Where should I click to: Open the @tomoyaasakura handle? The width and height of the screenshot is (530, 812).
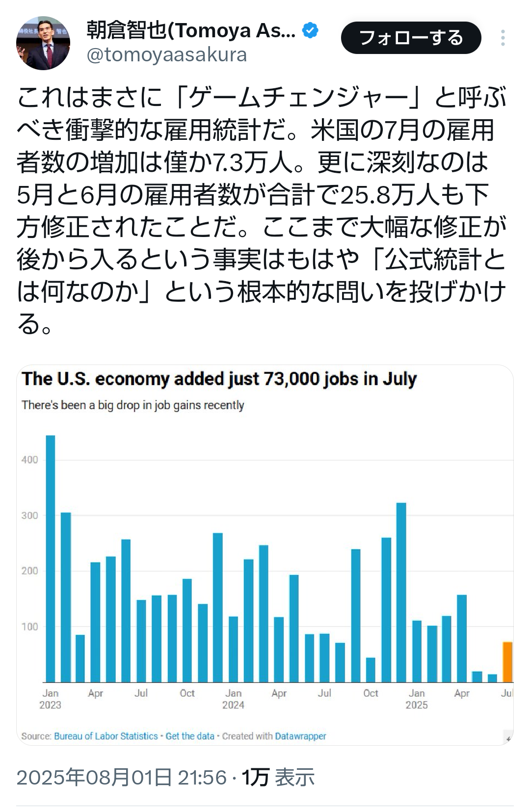[167, 55]
